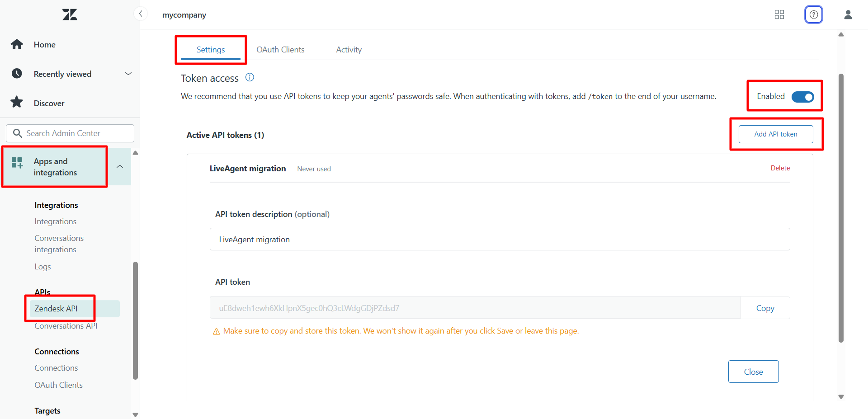This screenshot has width=868, height=419.
Task: Open the Zendesk products grid icon
Action: click(x=779, y=14)
